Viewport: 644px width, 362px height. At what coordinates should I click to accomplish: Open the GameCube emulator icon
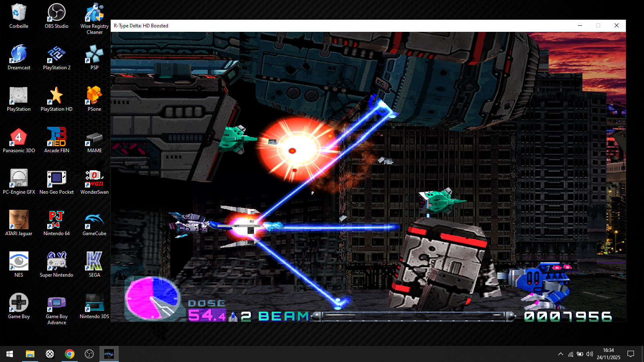pos(94,223)
